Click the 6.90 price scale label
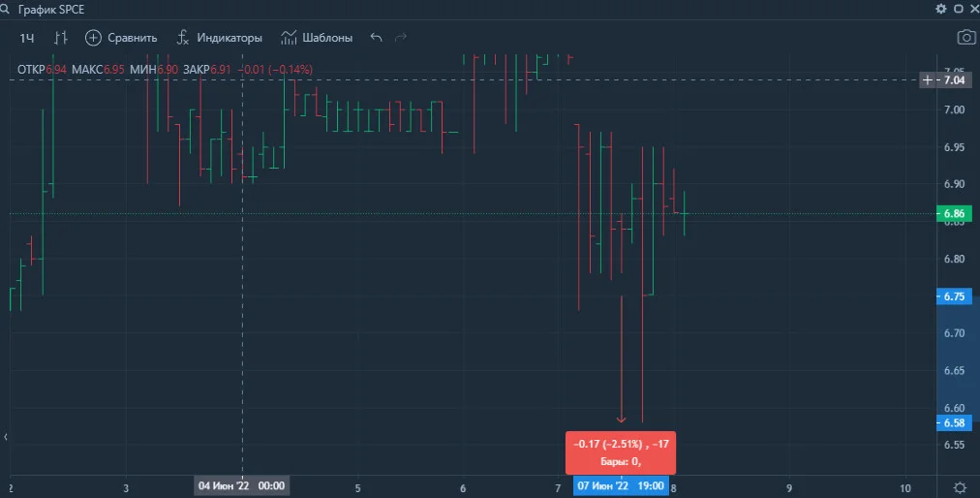Screen dimensions: 980x498 click(x=954, y=184)
